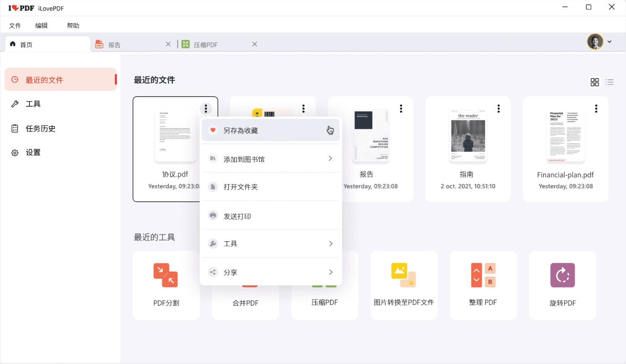Viewport: 626px width, 364px height.
Task: Close the 压缩PDF tab
Action: point(255,44)
